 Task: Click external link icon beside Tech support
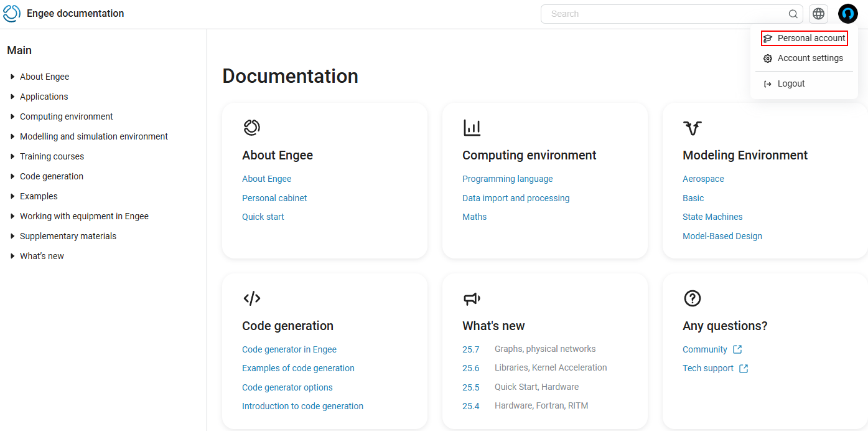click(x=744, y=369)
